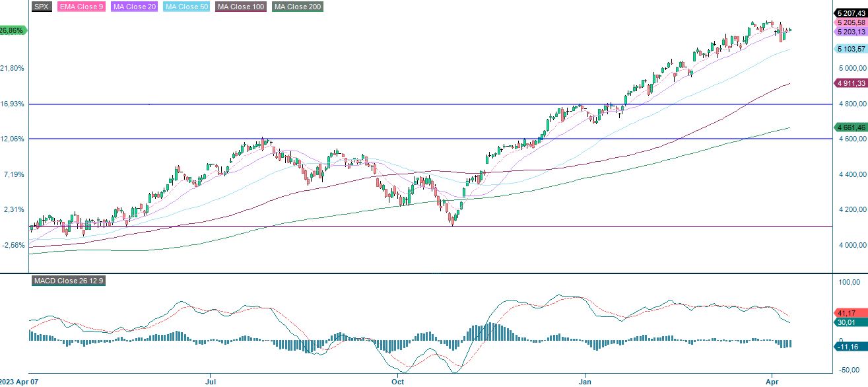This screenshot has width=868, height=387.
Task: Click the pink 5 205,58 EMA value tag
Action: coord(850,22)
